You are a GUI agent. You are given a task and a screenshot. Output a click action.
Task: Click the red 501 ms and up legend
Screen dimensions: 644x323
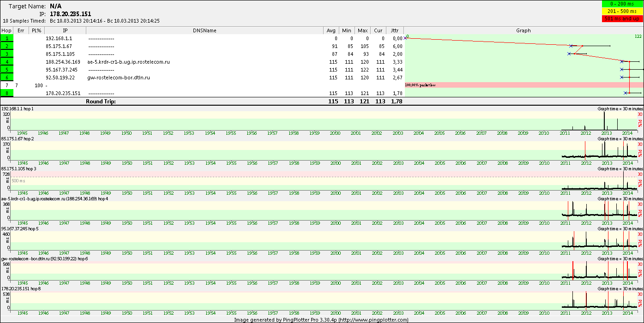pos(621,18)
